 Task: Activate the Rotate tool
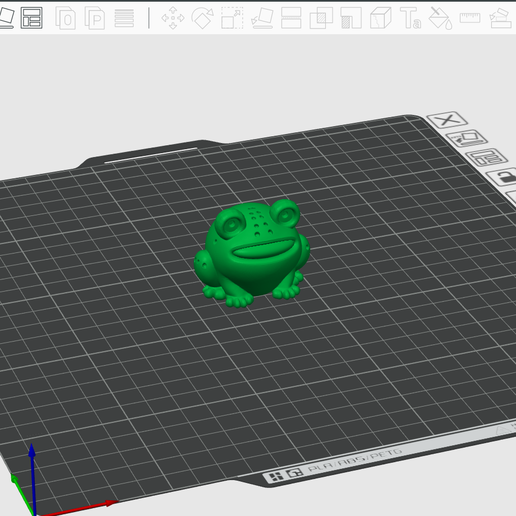pos(203,18)
